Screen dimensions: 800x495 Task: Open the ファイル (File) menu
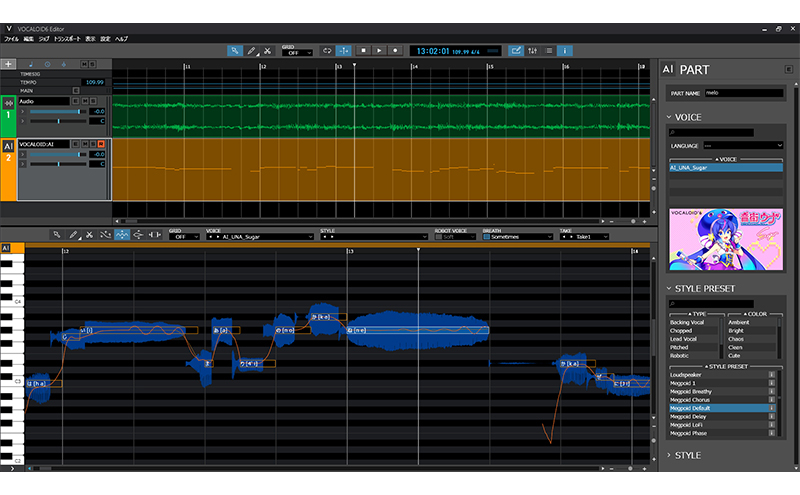click(11, 38)
